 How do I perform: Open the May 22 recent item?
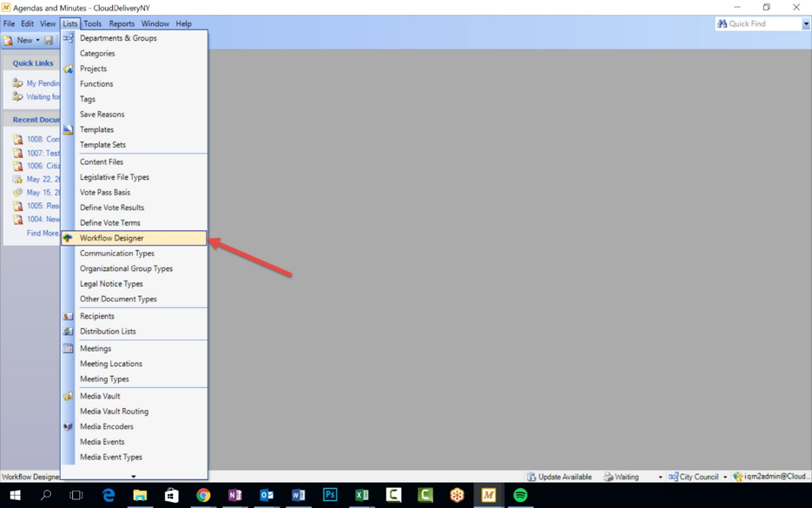coord(36,179)
